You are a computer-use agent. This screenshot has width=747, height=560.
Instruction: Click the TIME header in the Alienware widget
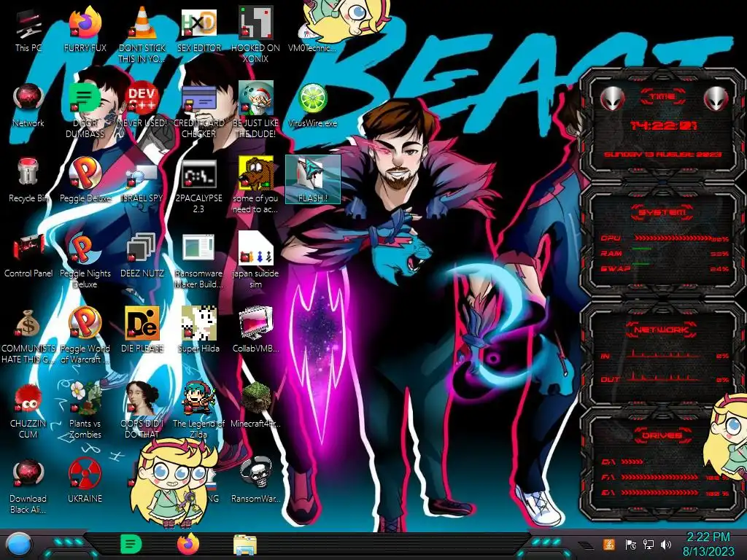[x=662, y=97]
